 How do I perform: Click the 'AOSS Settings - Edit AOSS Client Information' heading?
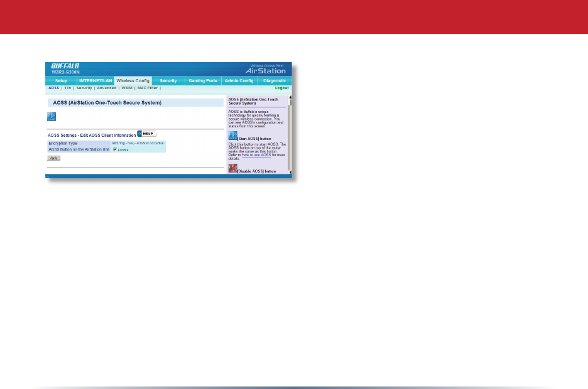(92, 135)
